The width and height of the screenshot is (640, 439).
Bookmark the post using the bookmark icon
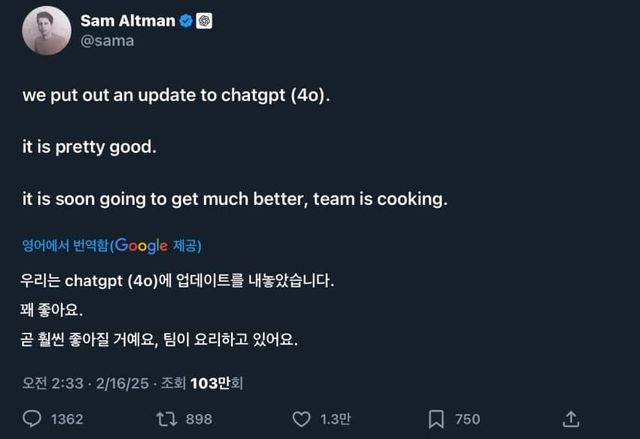436,418
